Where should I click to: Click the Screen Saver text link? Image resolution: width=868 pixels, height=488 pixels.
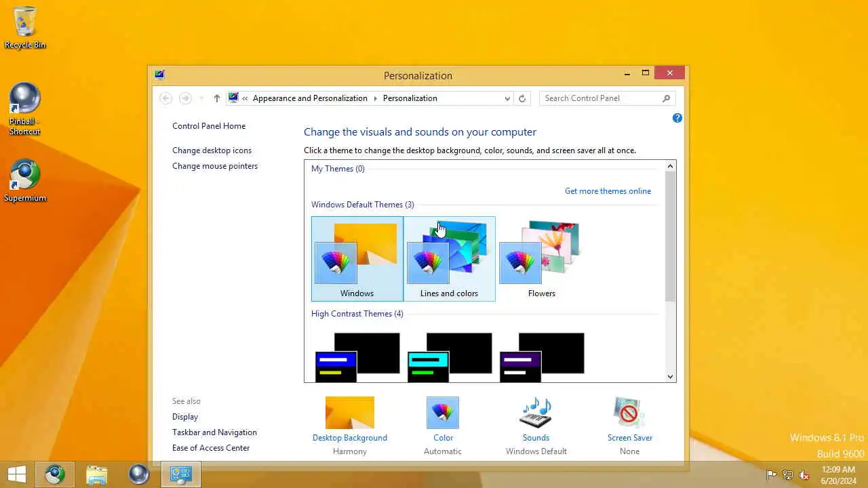tap(630, 438)
